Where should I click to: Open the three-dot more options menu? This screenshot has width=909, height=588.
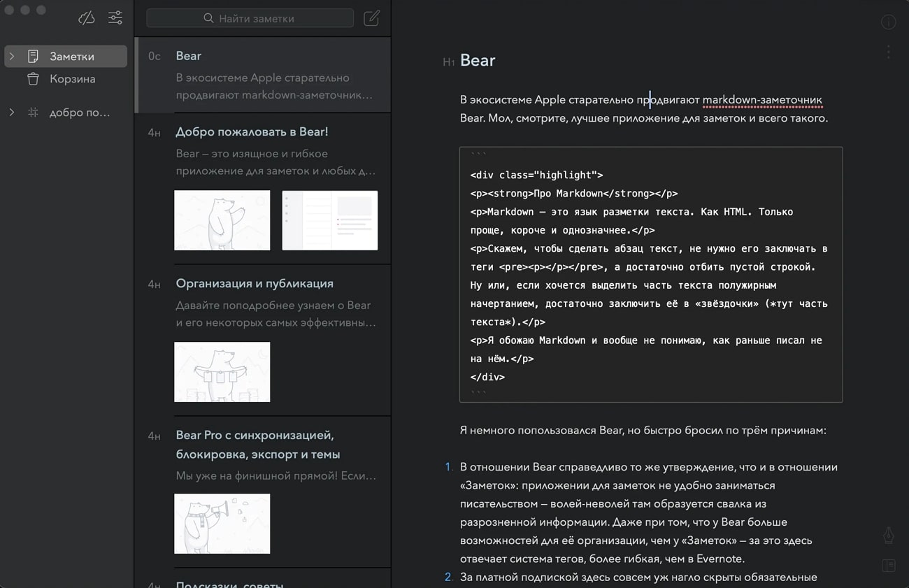[888, 52]
